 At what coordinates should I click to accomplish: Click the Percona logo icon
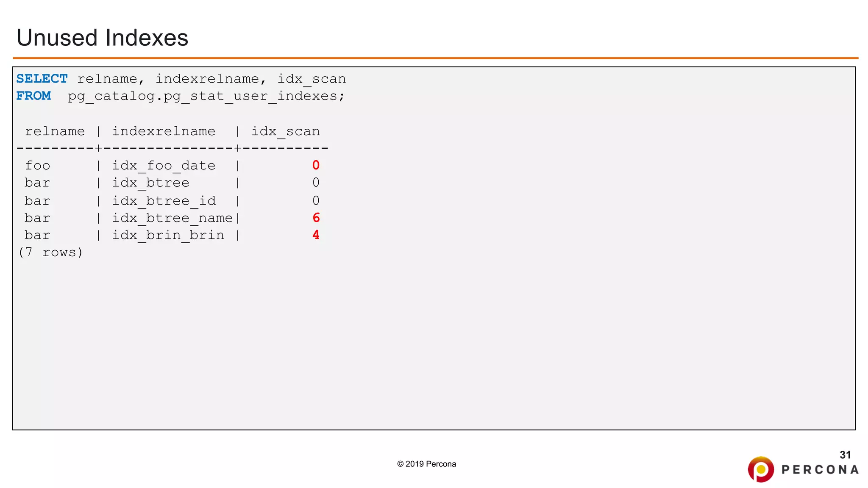(x=761, y=469)
